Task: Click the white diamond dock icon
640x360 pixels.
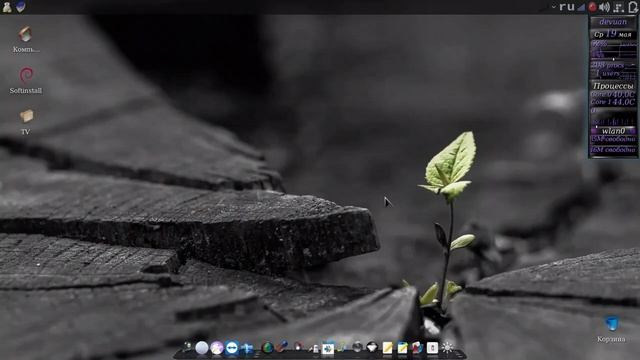Action: [371, 347]
